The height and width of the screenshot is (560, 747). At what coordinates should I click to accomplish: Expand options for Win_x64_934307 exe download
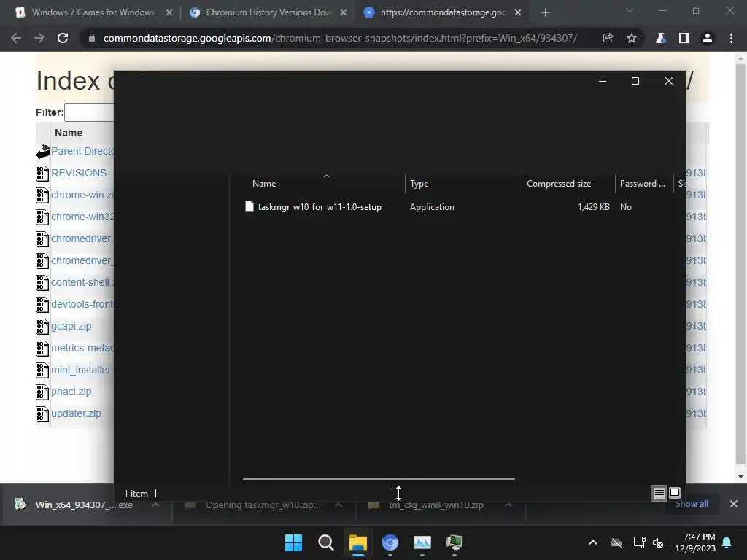coord(155,505)
